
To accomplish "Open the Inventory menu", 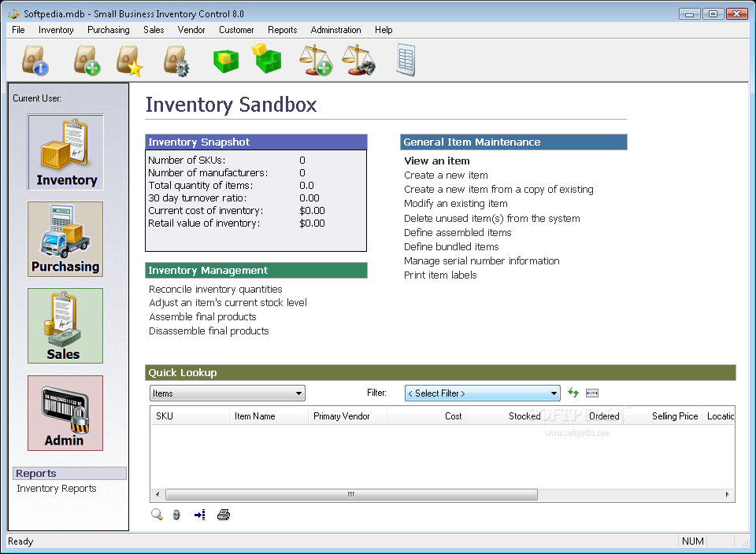I will [56, 30].
